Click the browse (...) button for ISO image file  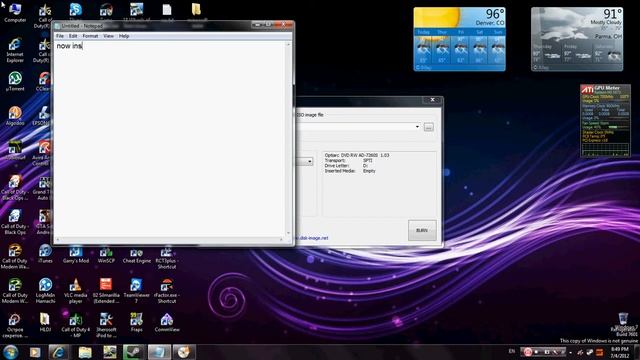(x=429, y=127)
